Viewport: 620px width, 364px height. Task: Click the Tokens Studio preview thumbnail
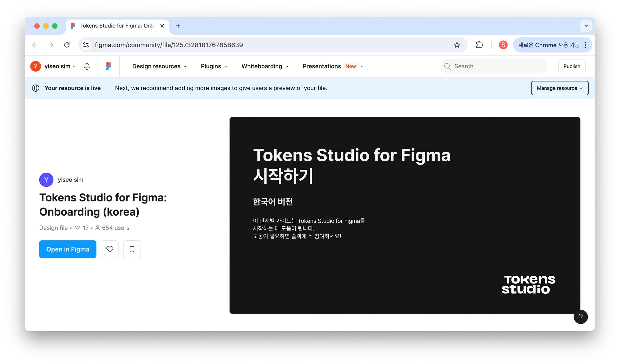click(405, 215)
